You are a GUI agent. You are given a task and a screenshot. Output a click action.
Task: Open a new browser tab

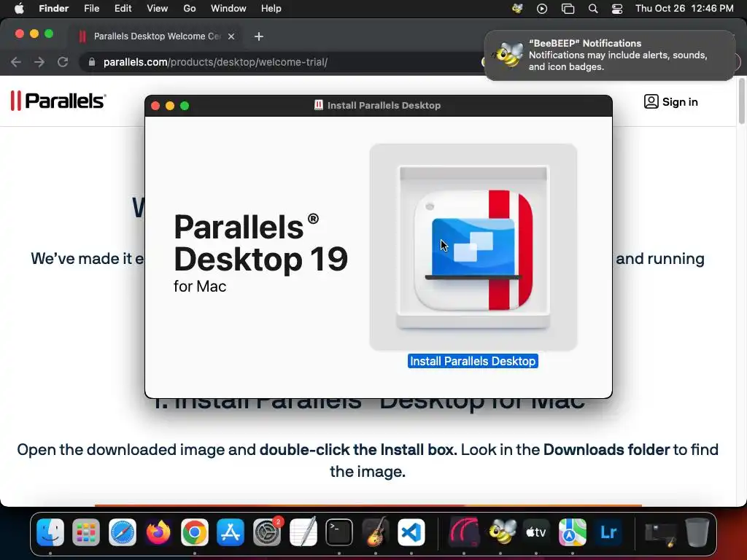(x=259, y=36)
